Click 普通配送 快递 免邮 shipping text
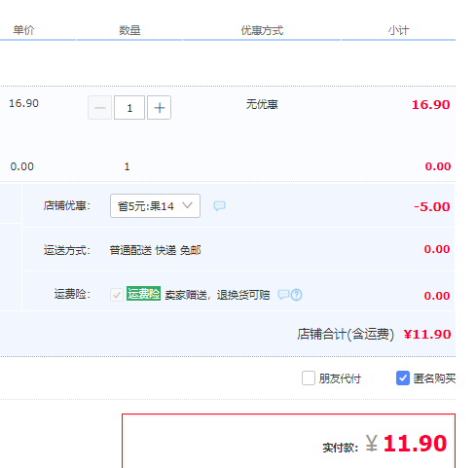This screenshot has height=468, width=476. coord(155,250)
